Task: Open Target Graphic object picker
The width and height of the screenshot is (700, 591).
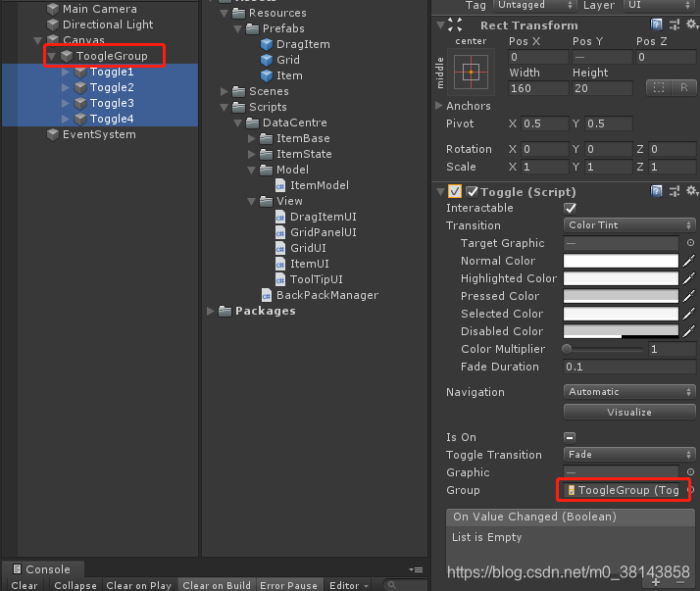Action: [690, 243]
